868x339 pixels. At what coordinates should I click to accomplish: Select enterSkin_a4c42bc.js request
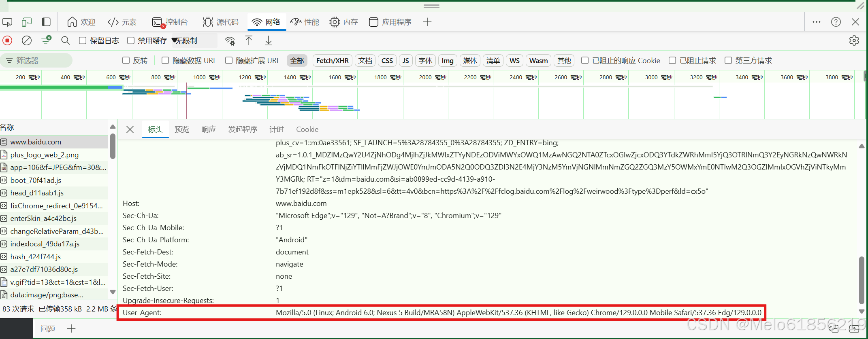click(x=54, y=218)
